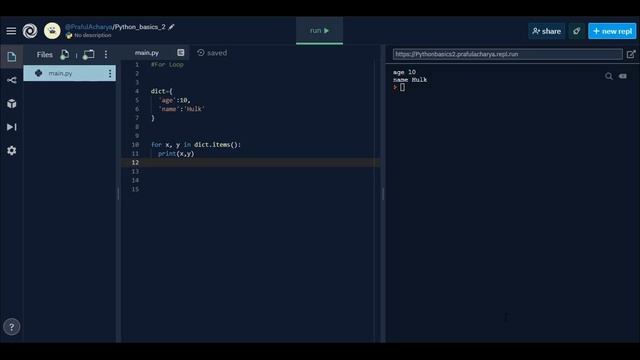Toggle editor layout icon beside tab
Image resolution: width=640 pixels, height=360 pixels.
[181, 53]
